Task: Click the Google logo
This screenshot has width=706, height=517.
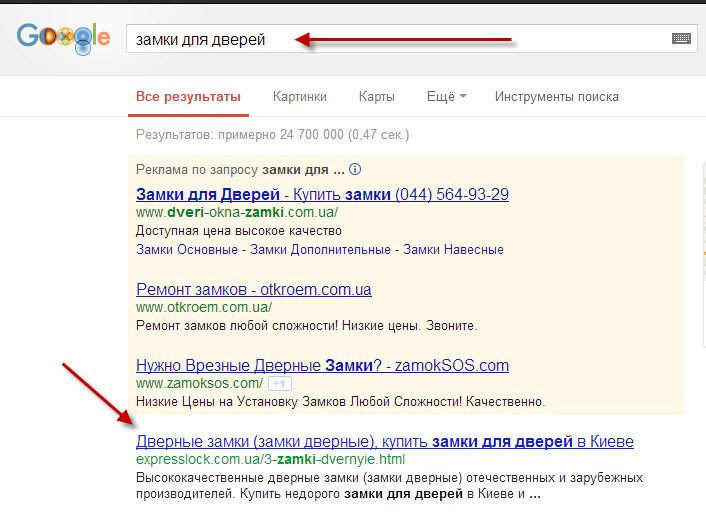Action: click(x=63, y=38)
